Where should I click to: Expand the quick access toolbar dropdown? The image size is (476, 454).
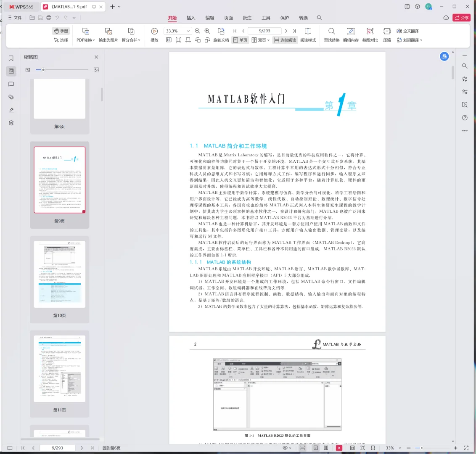(x=74, y=18)
